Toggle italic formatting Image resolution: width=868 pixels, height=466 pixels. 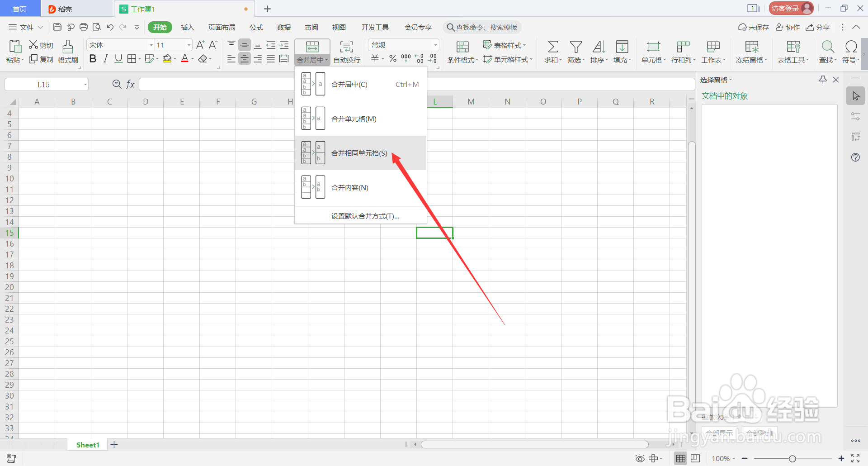[x=105, y=58]
